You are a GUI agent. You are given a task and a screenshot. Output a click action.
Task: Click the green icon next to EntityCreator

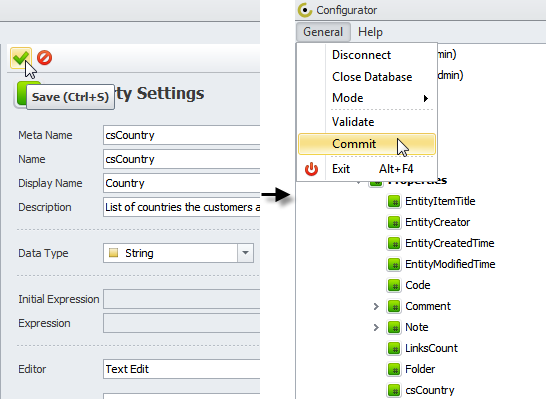(394, 222)
